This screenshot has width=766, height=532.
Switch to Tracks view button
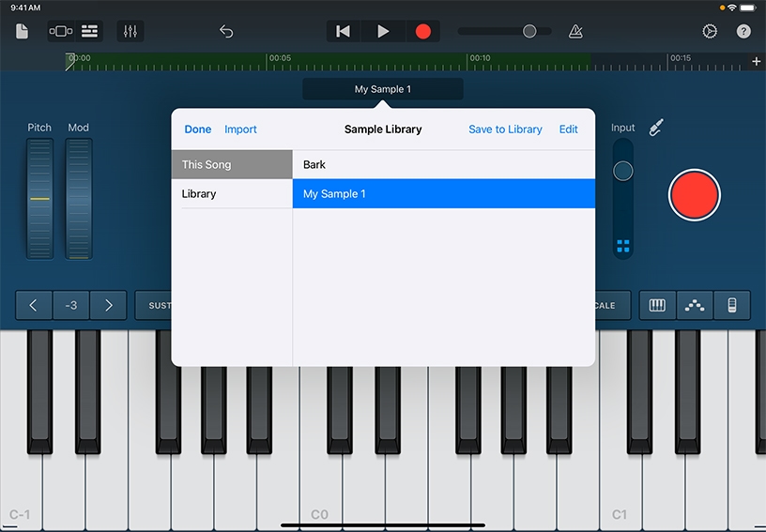click(89, 31)
